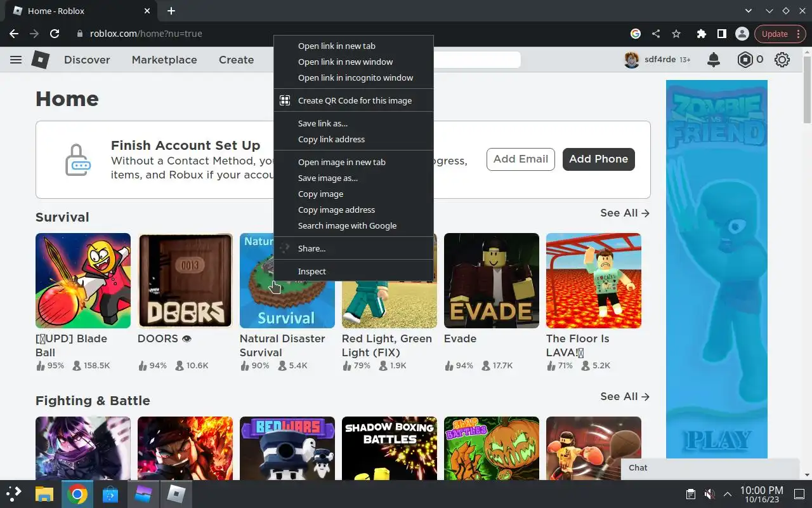Viewport: 812px width, 508px height.
Task: Select Copy link address
Action: (x=353, y=139)
